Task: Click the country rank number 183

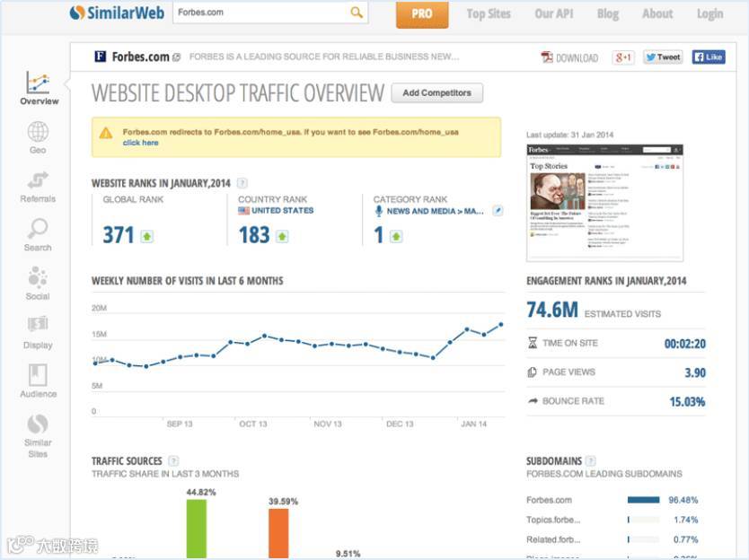Action: coord(254,235)
